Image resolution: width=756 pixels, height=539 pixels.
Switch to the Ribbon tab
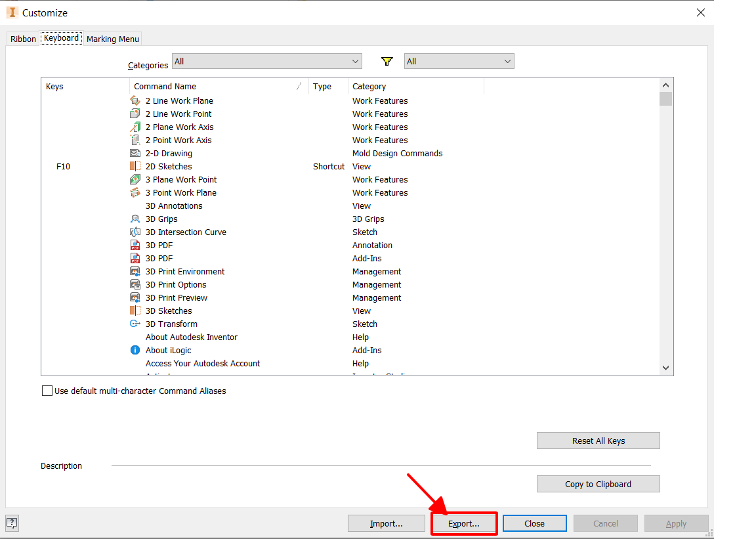point(24,39)
